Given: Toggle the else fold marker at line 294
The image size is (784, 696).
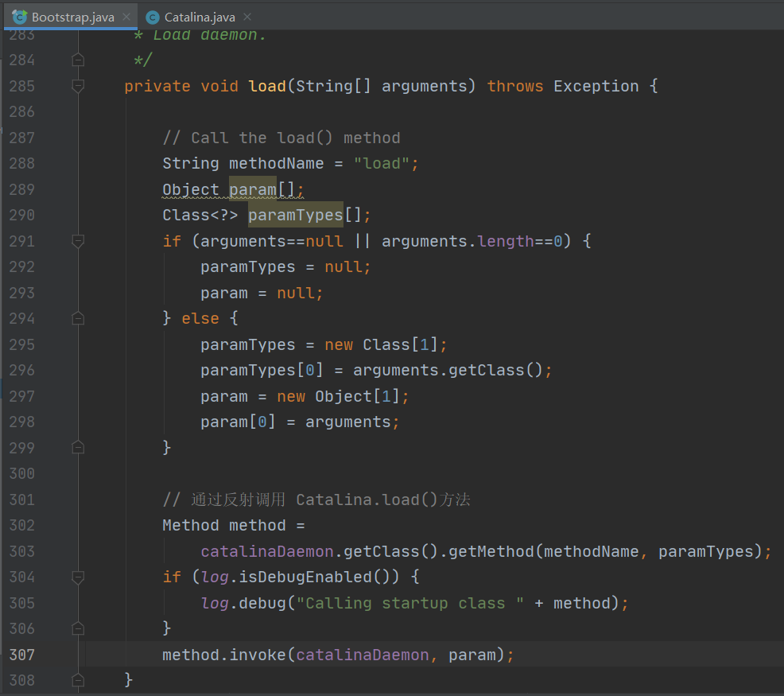Looking at the screenshot, I should [78, 318].
